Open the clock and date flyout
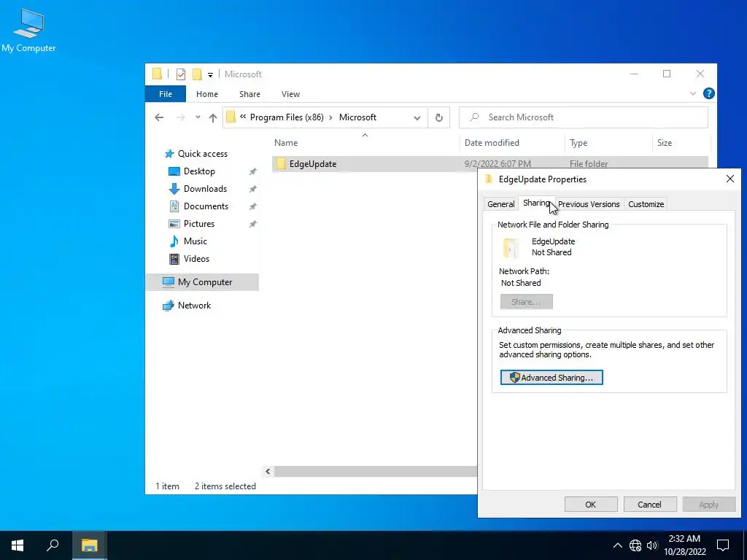This screenshot has height=560, width=747. click(684, 545)
